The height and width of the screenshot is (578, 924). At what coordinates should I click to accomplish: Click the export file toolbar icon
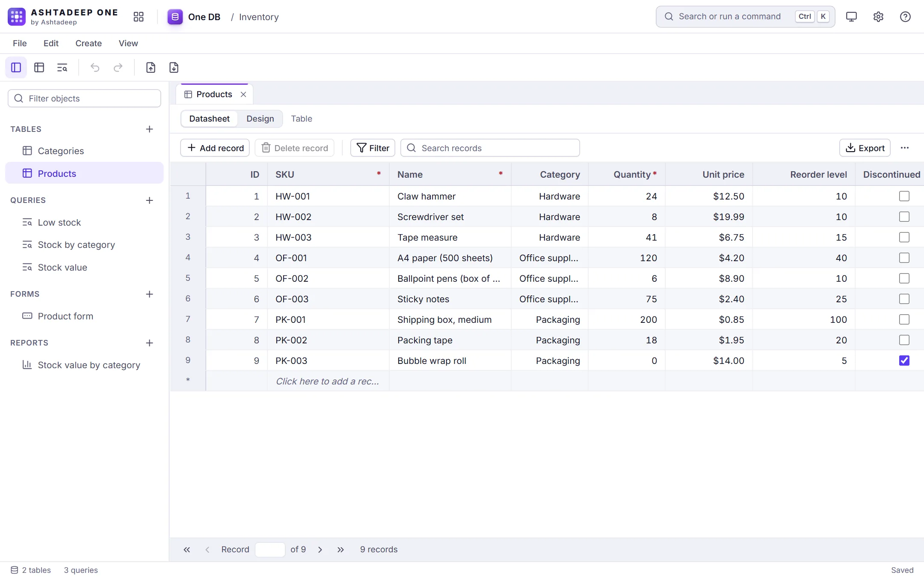(x=174, y=68)
